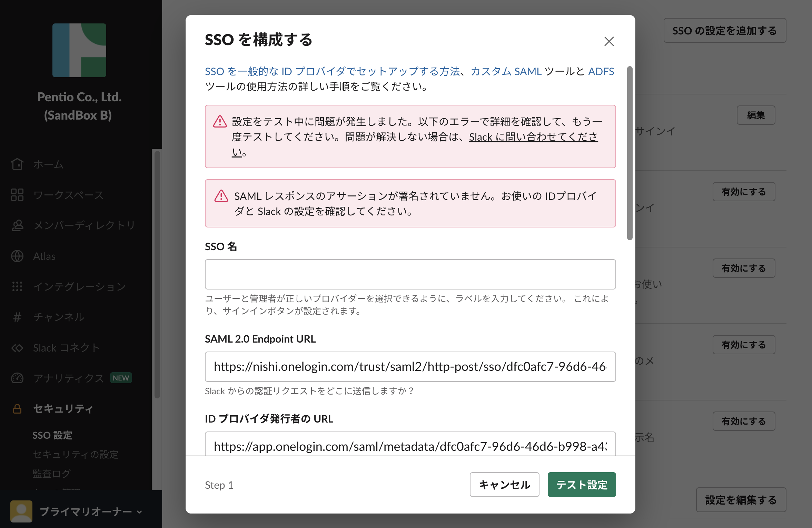
Task: Click the NEW badge beside アナリティクス
Action: [x=121, y=378]
